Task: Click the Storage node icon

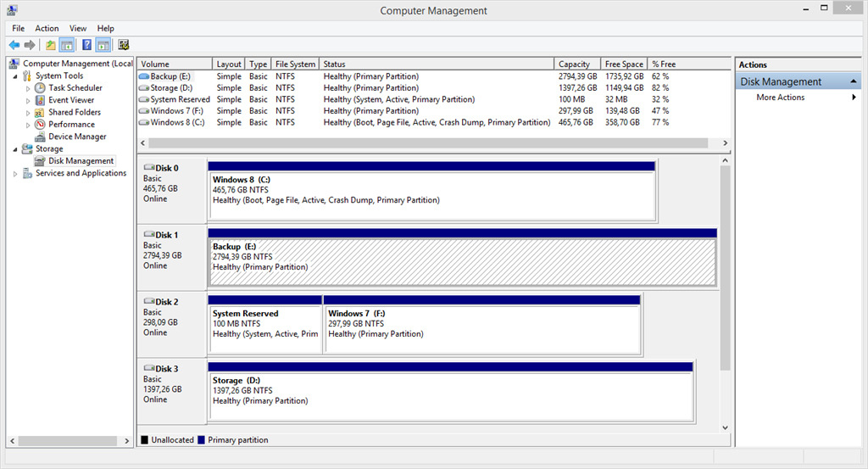Action: [27, 149]
